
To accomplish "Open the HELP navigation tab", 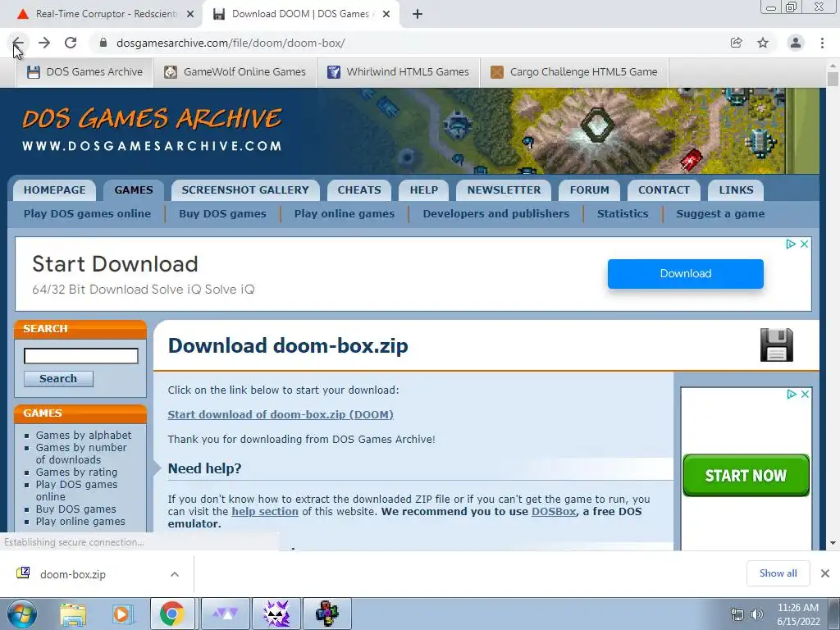I will click(x=424, y=190).
